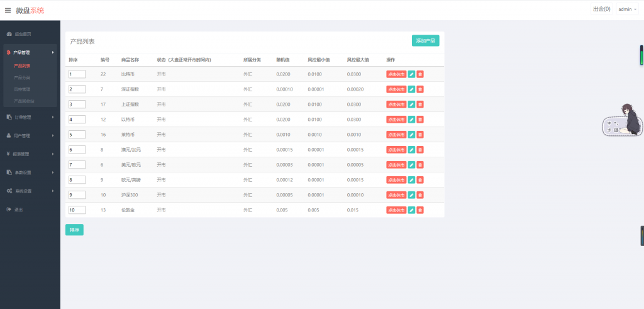The image size is (644, 309).
Task: Click the edit pencil for 美元/欧元
Action: point(411,165)
